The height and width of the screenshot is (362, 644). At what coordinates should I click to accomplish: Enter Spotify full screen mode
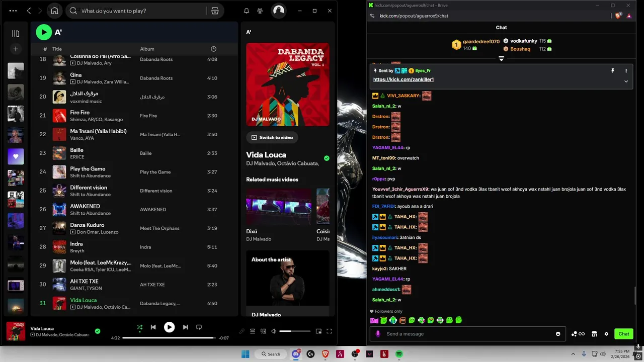pyautogui.click(x=330, y=331)
